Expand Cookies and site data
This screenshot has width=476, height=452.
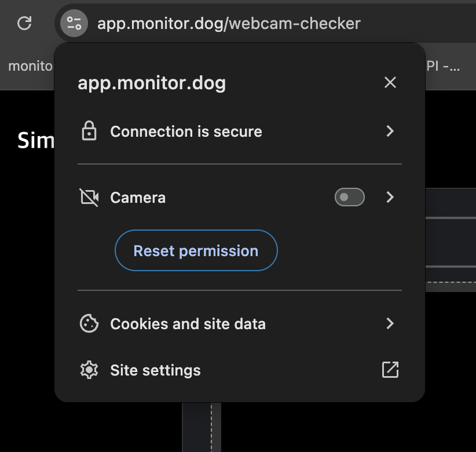point(390,323)
